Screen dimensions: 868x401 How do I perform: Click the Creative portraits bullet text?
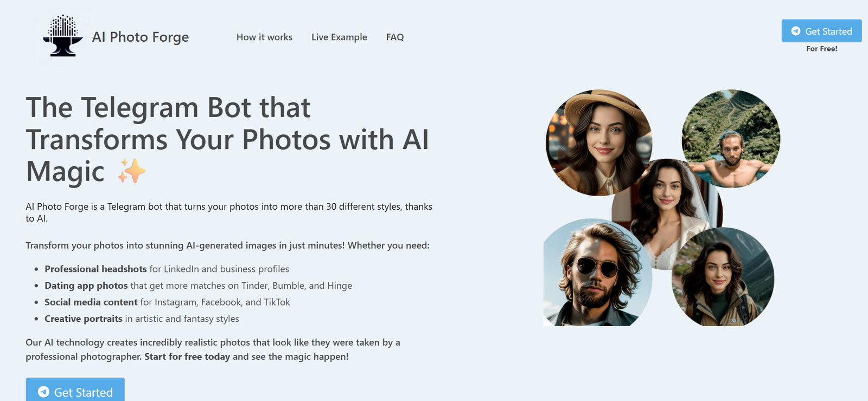coord(84,319)
